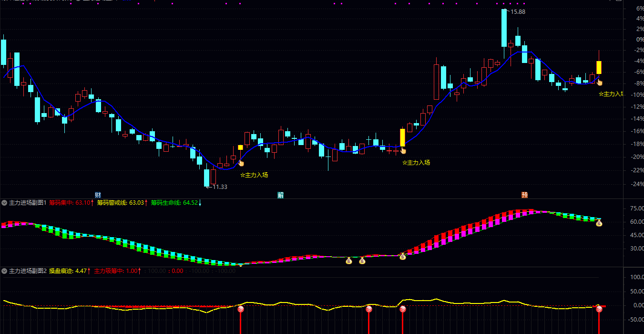
Task: Click the rightmost red ball signal in subchart 2
Action: (x=599, y=309)
